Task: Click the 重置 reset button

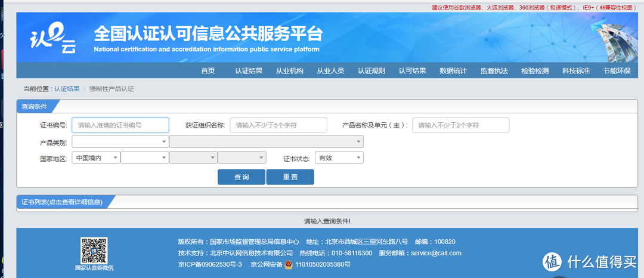Action: (x=290, y=177)
